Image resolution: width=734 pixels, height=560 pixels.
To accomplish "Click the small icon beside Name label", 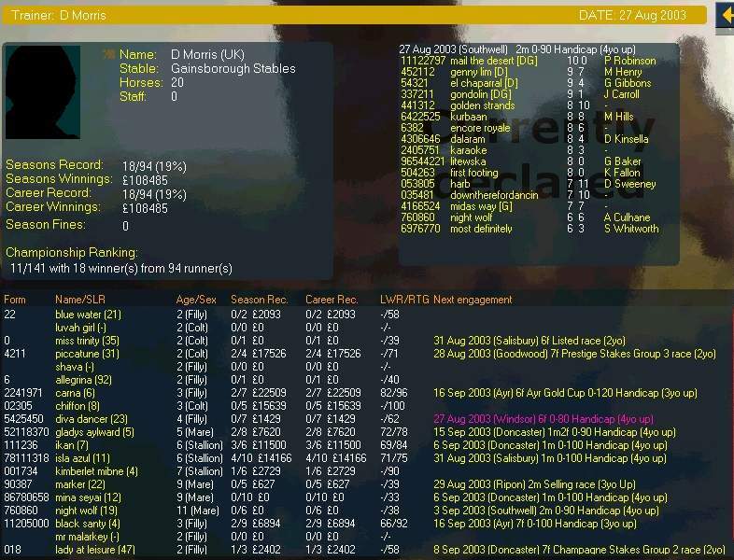I will [108, 55].
